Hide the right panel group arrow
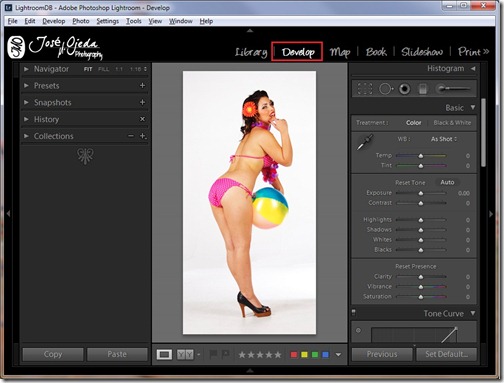Viewport: 504px width, 383px height. coord(491,214)
